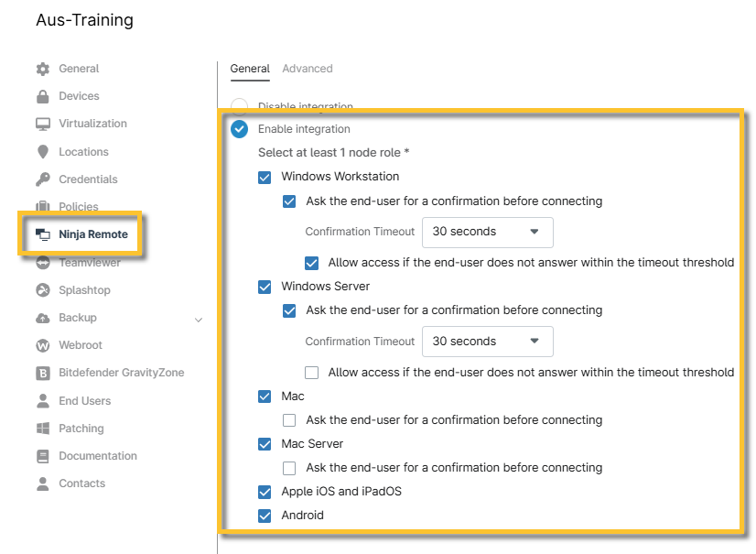The height and width of the screenshot is (554, 756).
Task: Expand the Backup section chevron
Action: click(199, 320)
